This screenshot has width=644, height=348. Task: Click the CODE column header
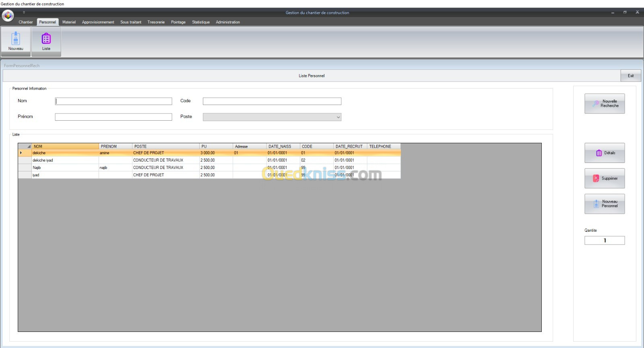pyautogui.click(x=317, y=146)
